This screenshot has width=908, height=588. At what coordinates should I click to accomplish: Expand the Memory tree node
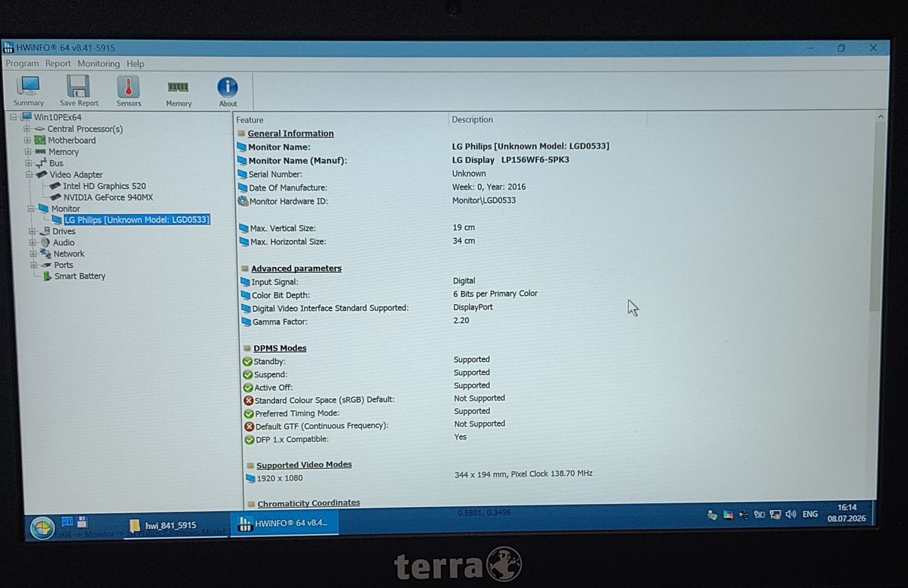[x=28, y=151]
